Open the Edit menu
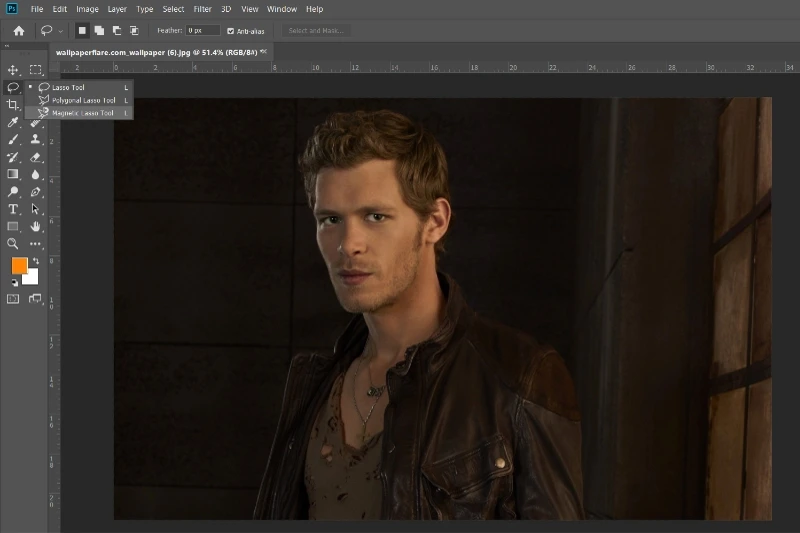The height and width of the screenshot is (533, 800). [x=60, y=9]
